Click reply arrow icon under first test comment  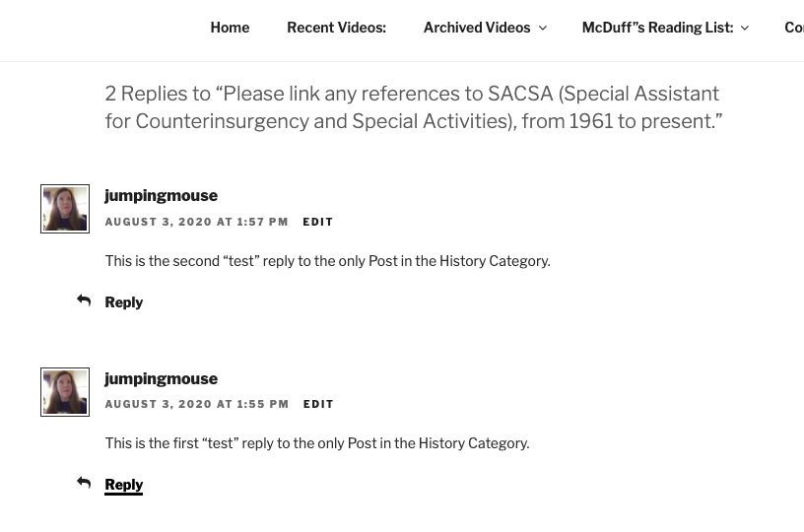[84, 483]
